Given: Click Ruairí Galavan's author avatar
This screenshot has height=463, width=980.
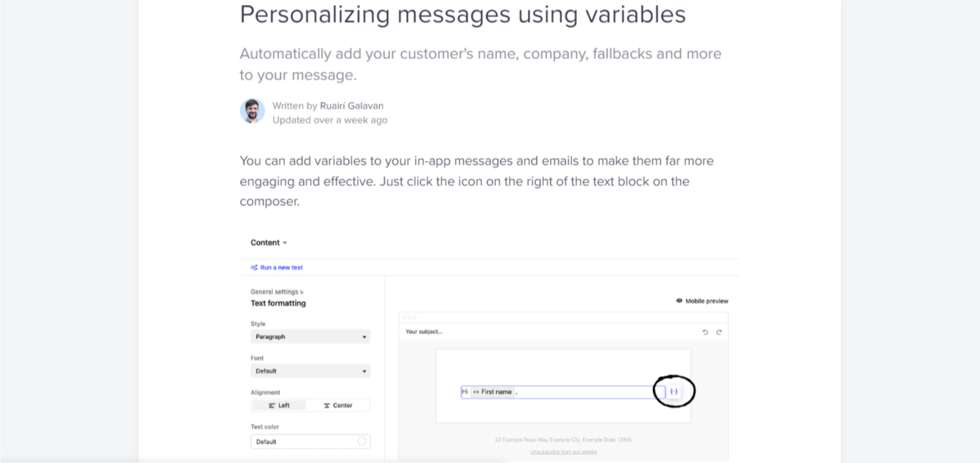Looking at the screenshot, I should 252,111.
